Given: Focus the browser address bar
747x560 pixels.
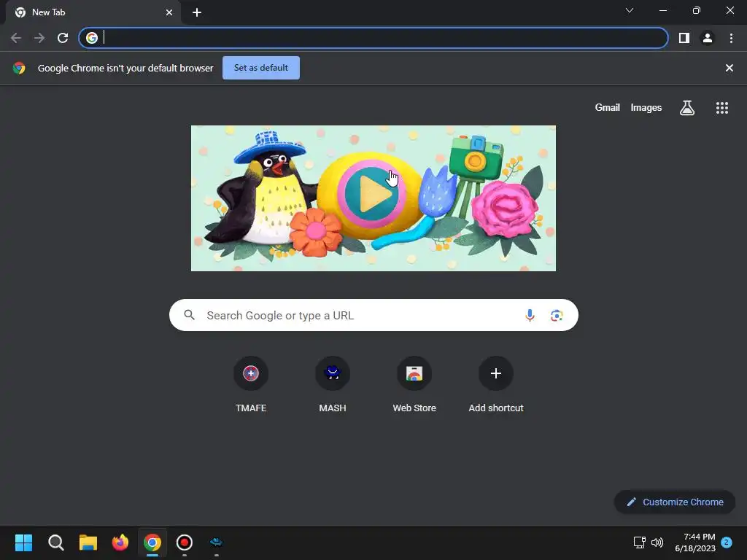Looking at the screenshot, I should (x=373, y=38).
